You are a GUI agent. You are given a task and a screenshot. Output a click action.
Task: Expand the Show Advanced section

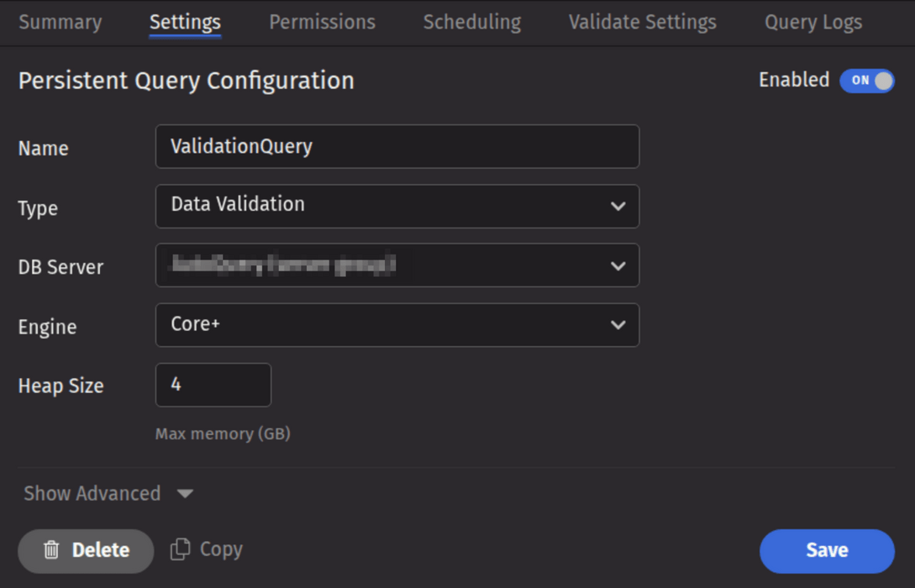pos(92,494)
